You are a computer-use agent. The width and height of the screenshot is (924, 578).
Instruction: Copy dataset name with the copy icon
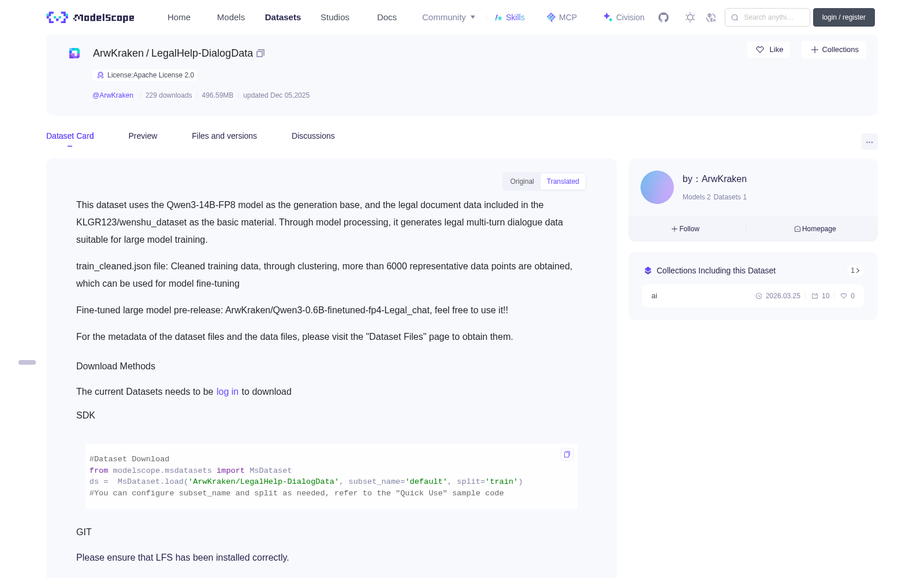(x=260, y=53)
